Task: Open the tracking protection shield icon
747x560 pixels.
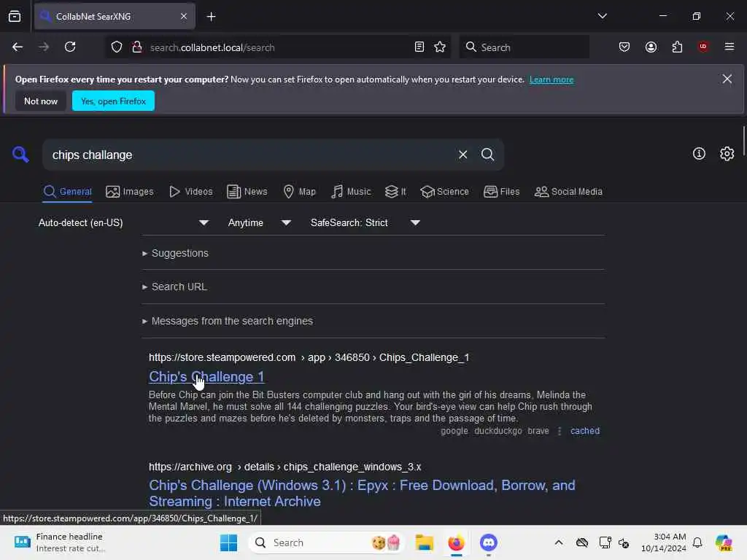Action: click(x=117, y=47)
